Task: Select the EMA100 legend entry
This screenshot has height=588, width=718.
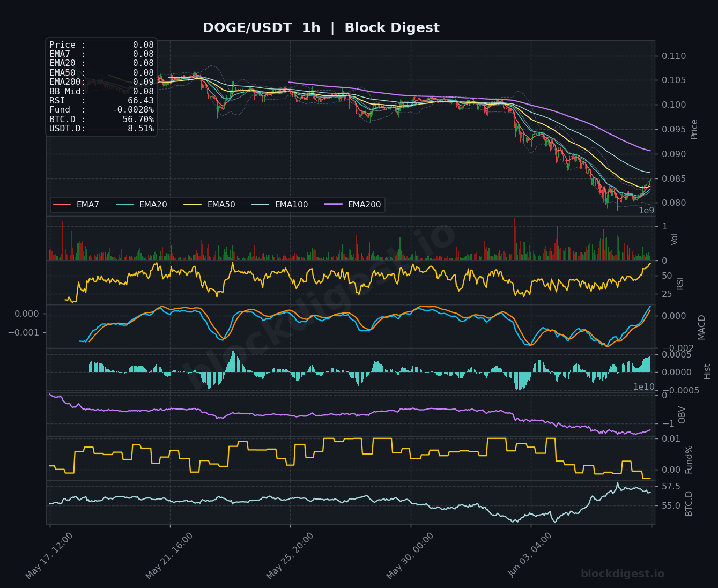Action: 280,205
